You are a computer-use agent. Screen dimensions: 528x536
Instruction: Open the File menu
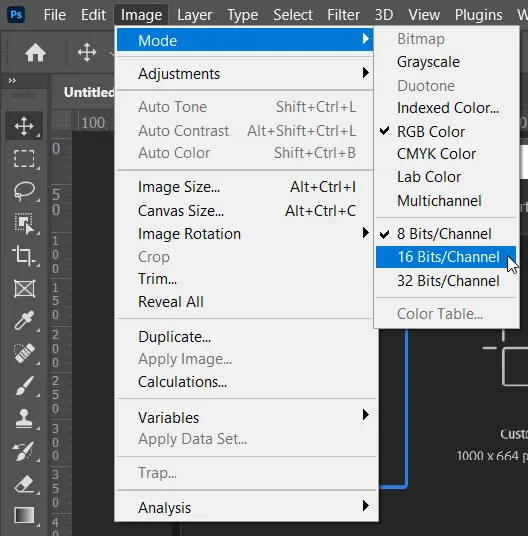click(55, 15)
